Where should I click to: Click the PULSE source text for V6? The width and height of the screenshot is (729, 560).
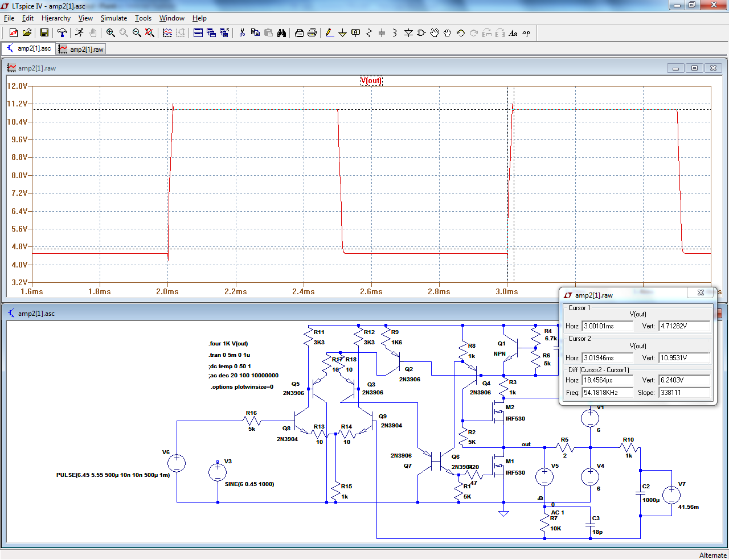click(x=113, y=475)
